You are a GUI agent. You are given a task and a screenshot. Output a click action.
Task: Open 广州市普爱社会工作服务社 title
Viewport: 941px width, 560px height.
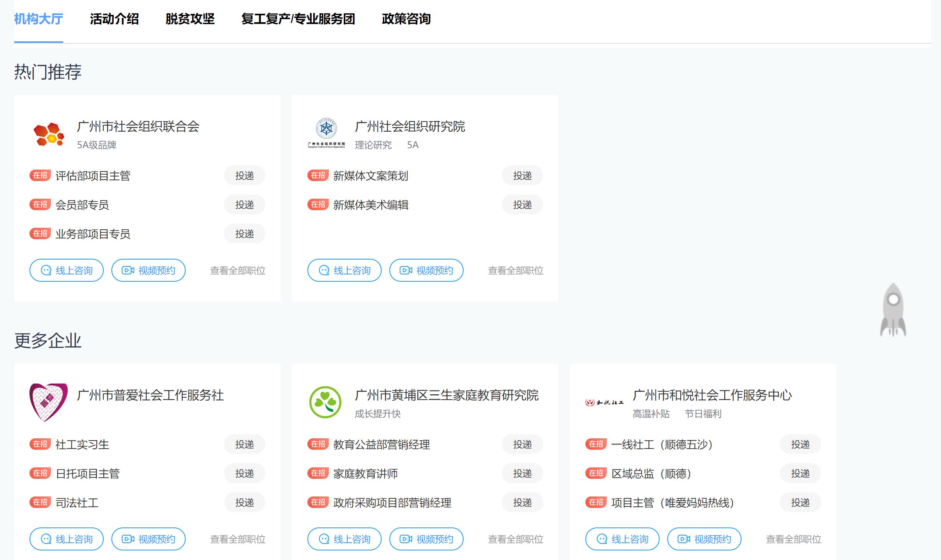click(150, 395)
